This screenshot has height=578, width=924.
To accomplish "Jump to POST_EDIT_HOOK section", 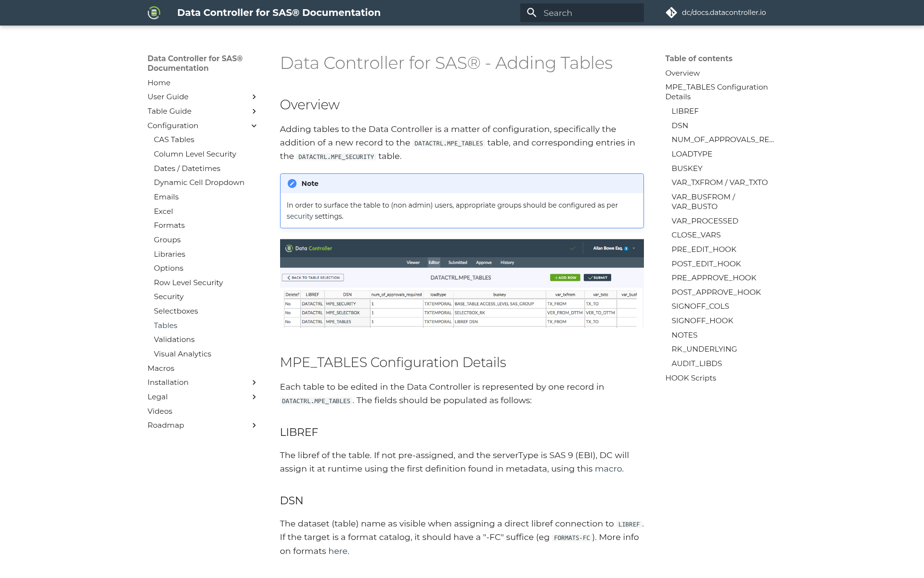I will (706, 264).
